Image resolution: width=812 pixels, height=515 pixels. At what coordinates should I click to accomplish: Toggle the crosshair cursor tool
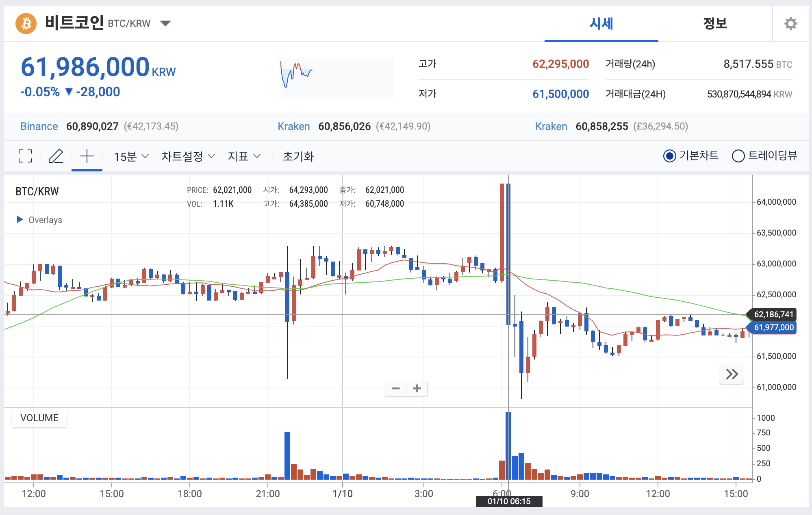tap(87, 156)
